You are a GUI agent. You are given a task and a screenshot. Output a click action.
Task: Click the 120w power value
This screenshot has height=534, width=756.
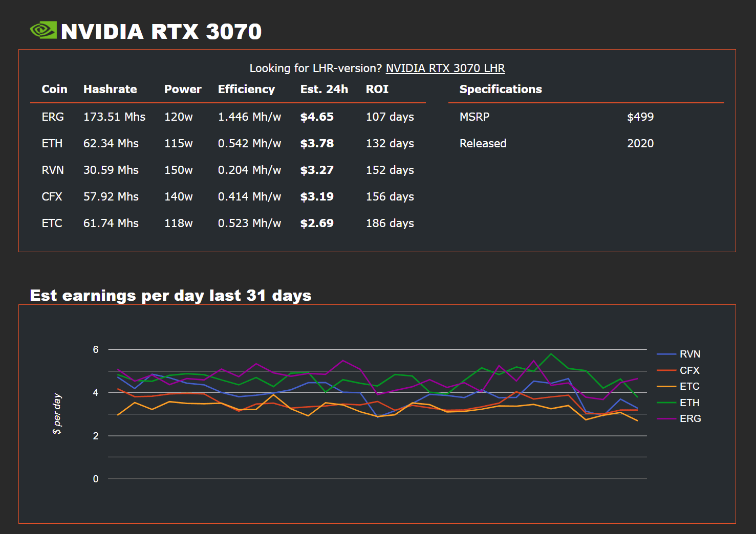(x=179, y=117)
